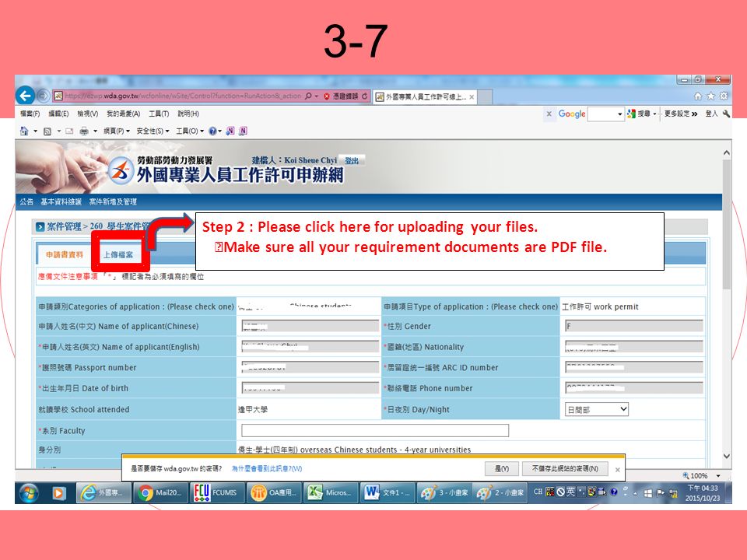Click the browser URL address field
This screenshot has height=560, width=747.
click(183, 96)
